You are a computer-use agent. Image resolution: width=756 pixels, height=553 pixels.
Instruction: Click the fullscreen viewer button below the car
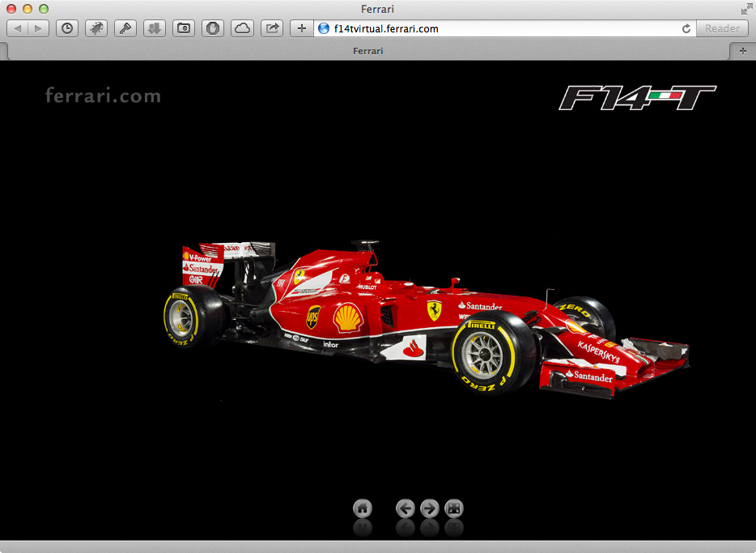pos(454,508)
